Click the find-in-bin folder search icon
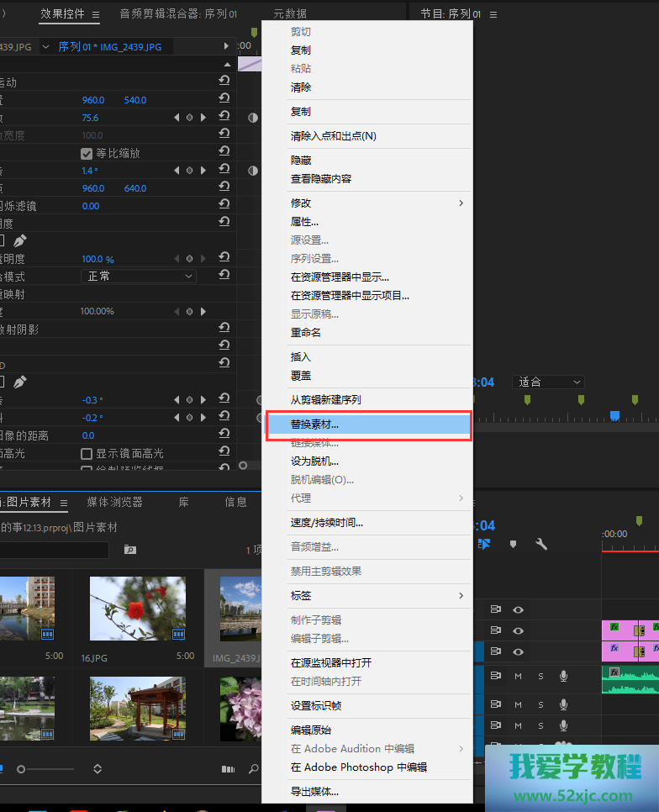The image size is (659, 812). tap(129, 549)
